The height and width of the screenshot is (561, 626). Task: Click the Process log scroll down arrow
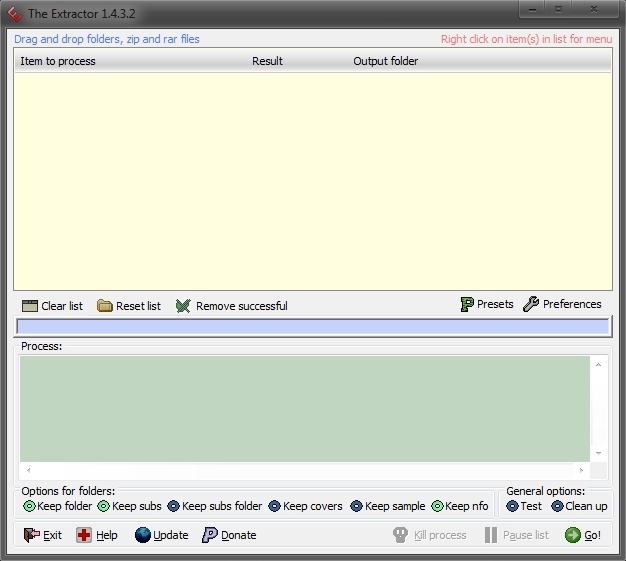[x=598, y=453]
